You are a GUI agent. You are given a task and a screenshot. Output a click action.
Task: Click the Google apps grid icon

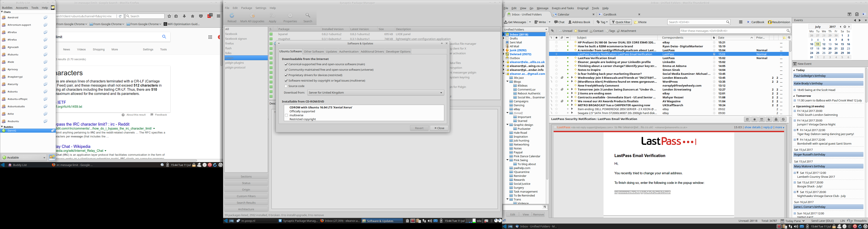210,37
